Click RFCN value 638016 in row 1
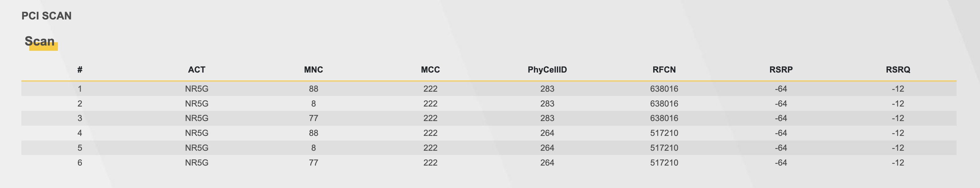 click(664, 89)
